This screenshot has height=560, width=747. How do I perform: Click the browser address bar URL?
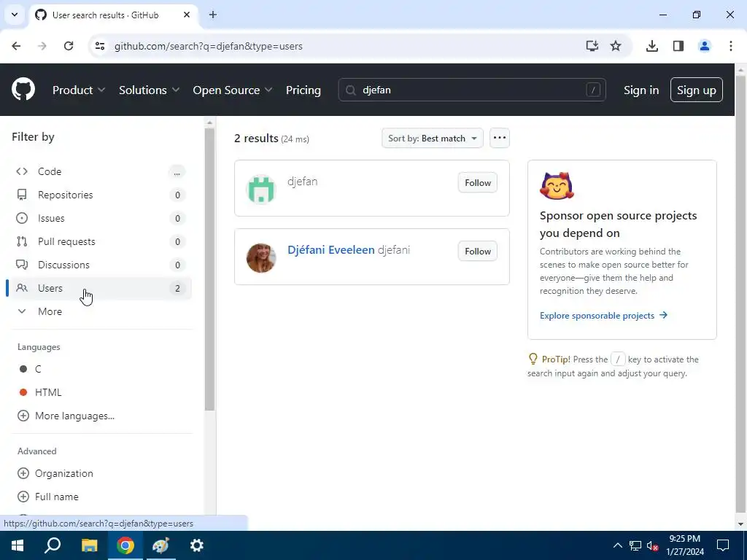(x=208, y=46)
